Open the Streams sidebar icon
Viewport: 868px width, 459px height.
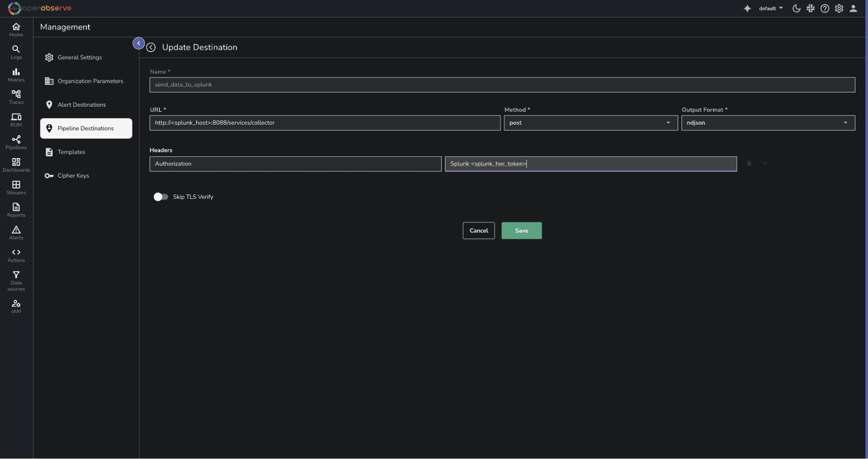tap(16, 187)
